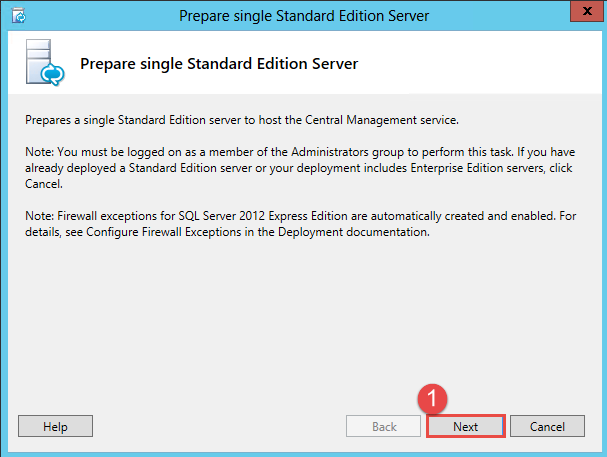Viewport: 607px width, 457px height.
Task: Select the bold header heading text
Action: point(218,64)
